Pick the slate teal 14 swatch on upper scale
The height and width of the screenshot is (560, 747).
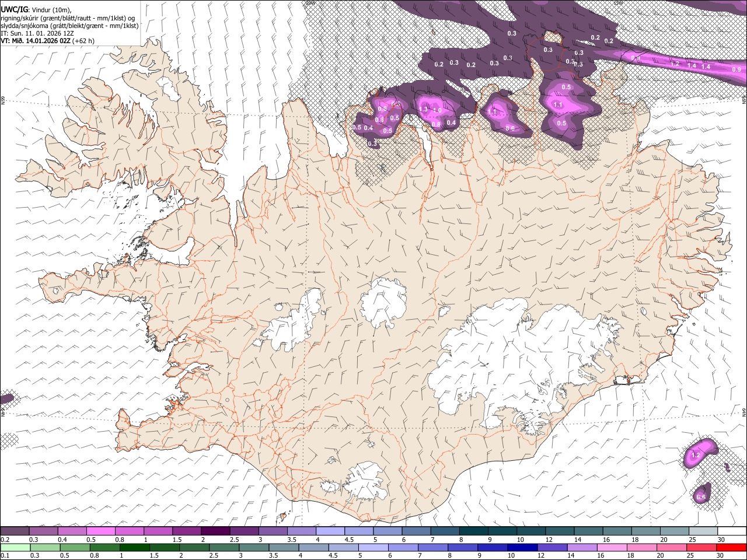588,531
